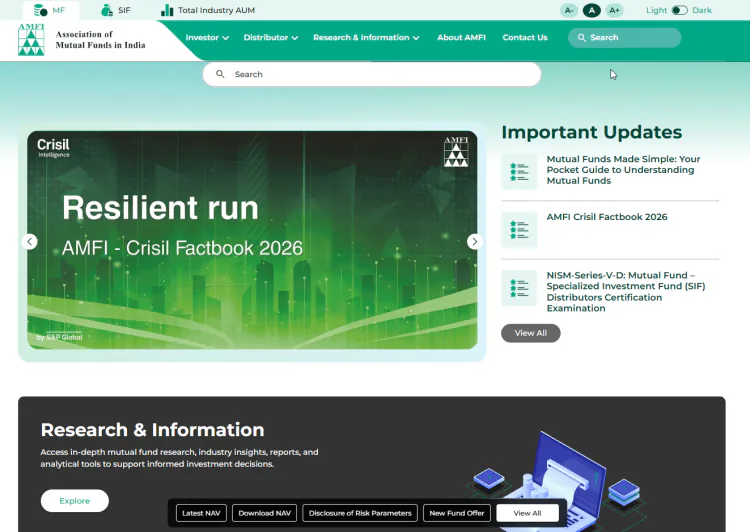750x532 pixels.
Task: Click the Resilient run Factbook banner
Action: click(x=252, y=240)
